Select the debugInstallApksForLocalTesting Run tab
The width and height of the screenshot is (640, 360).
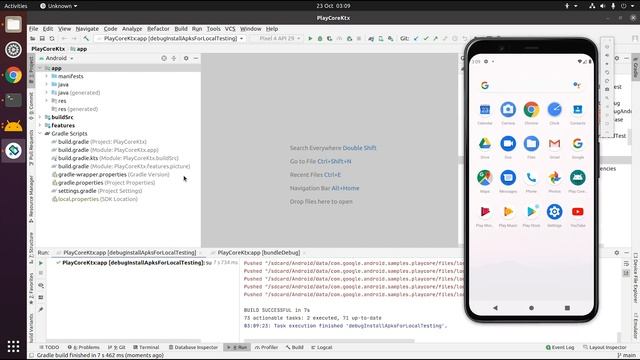tap(129, 253)
